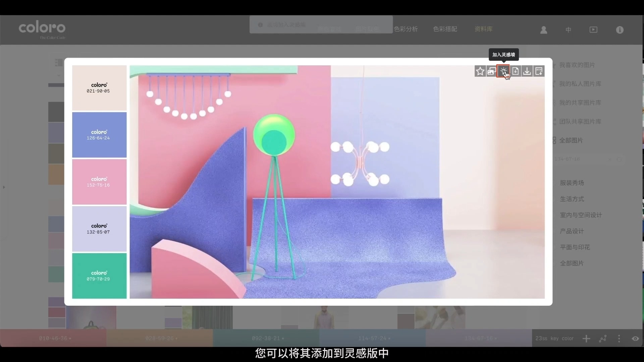The height and width of the screenshot is (362, 644).
Task: Click the plus icon next to key color
Action: 586,339
